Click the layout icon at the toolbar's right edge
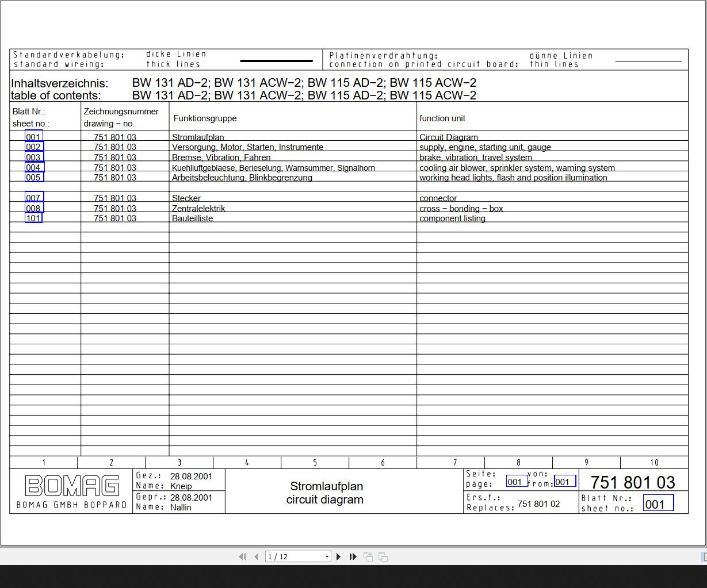 pyautogui.click(x=704, y=557)
